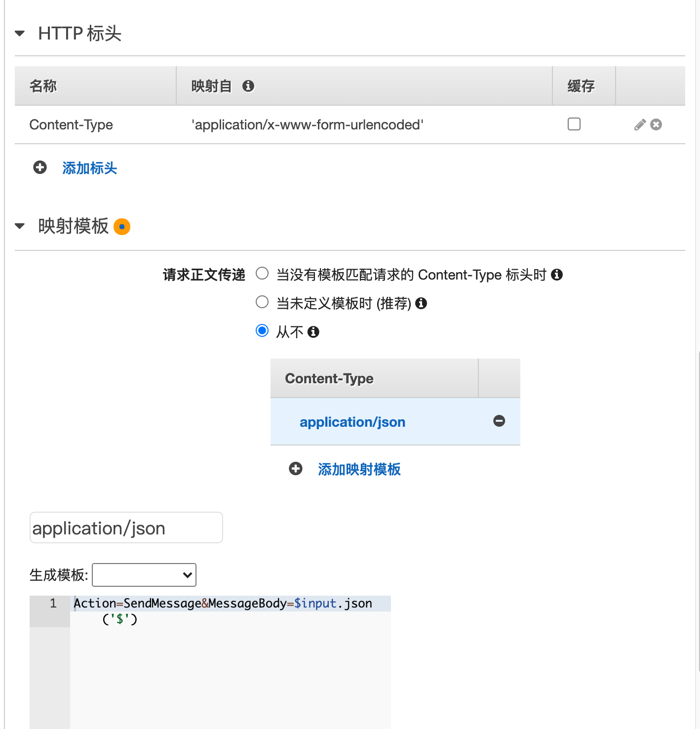Screen dimensions: 700x729
Task: Click the 添加标头 link
Action: [x=89, y=168]
